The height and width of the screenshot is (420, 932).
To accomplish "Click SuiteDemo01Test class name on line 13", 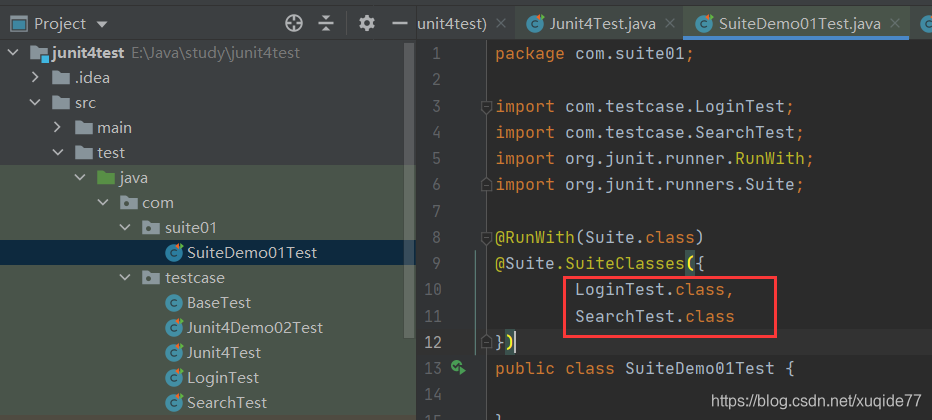I will pos(700,368).
